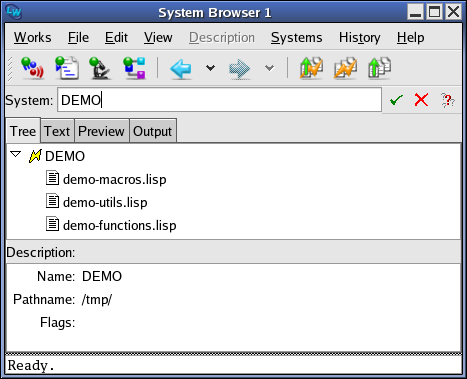Cancel input with the red X
Screen dimensions: 467x379
(421, 100)
